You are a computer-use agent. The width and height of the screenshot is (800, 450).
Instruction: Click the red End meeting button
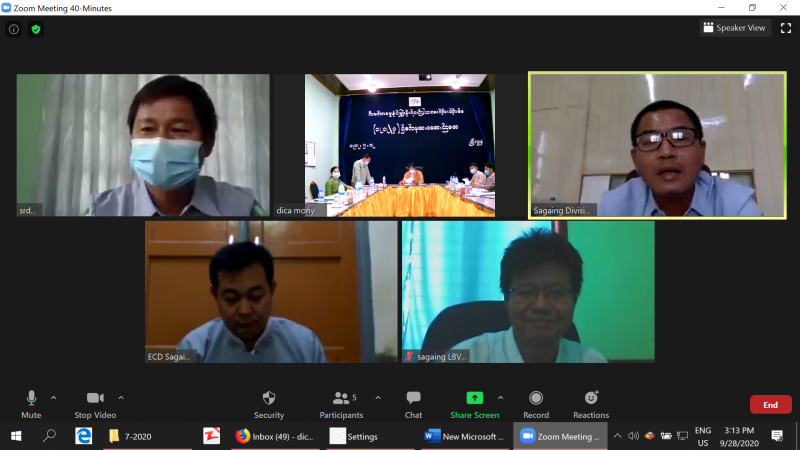click(x=770, y=405)
